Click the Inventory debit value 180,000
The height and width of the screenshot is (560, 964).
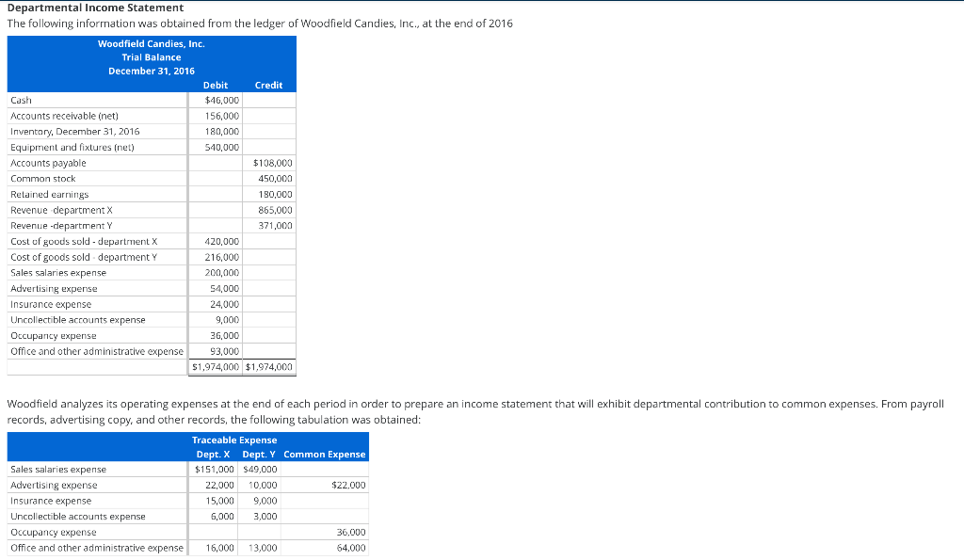pos(222,132)
